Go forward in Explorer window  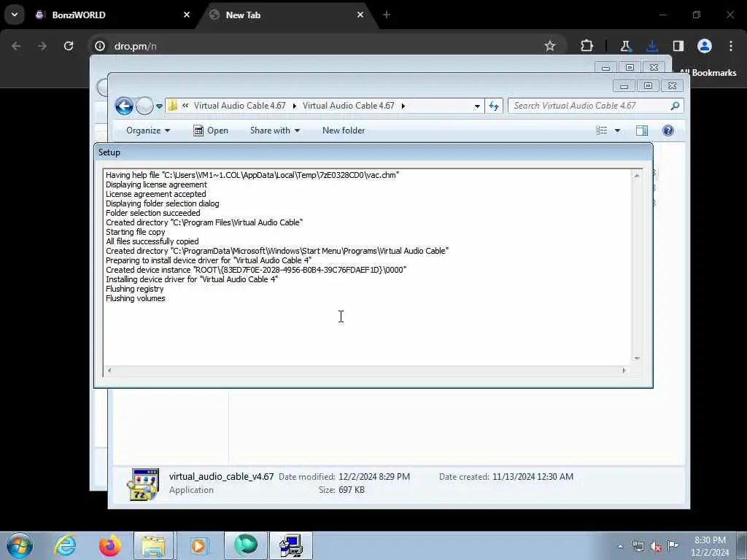[144, 106]
